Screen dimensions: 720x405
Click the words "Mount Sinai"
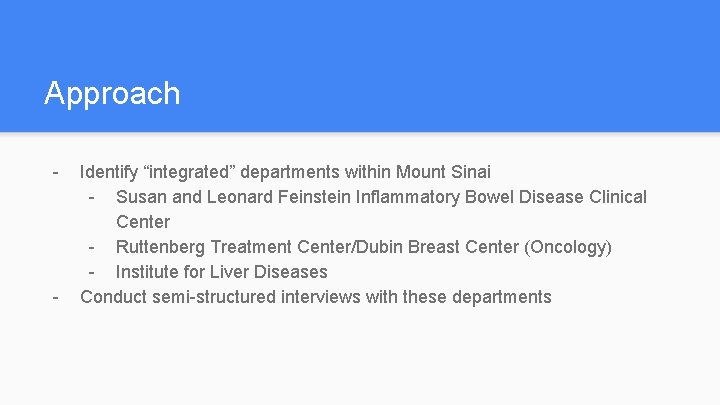(443, 172)
